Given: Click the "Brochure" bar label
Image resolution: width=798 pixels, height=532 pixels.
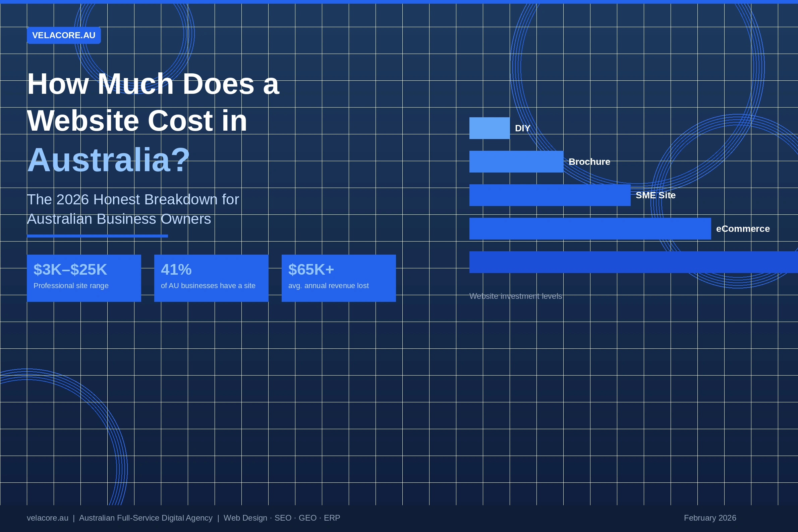Looking at the screenshot, I should pyautogui.click(x=589, y=162).
